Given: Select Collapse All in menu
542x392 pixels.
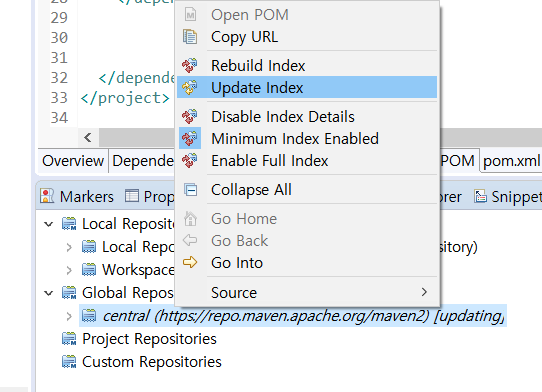Looking at the screenshot, I should tap(307, 190).
